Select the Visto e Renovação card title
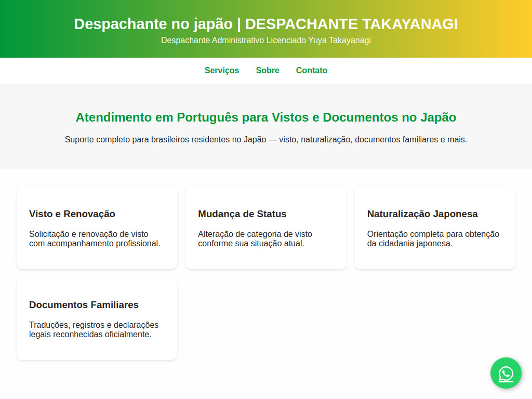Viewport: 532px width, 399px height. tap(72, 214)
